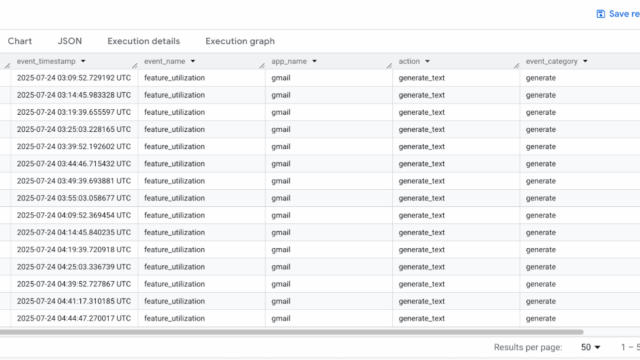This screenshot has height=360, width=640.
Task: Open event_timestamp column sort menu arrow
Action: 83,61
